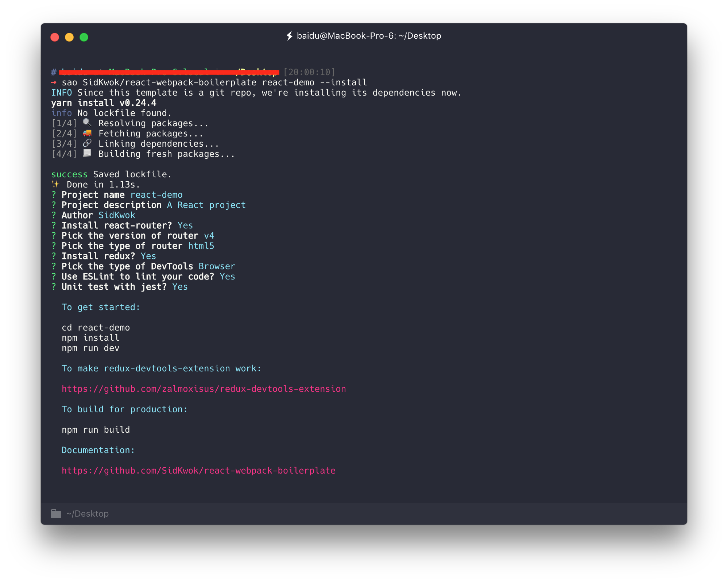Click the sparkles emoji before Done in 1.13s
Screen dimensions: 728x583
click(55, 184)
